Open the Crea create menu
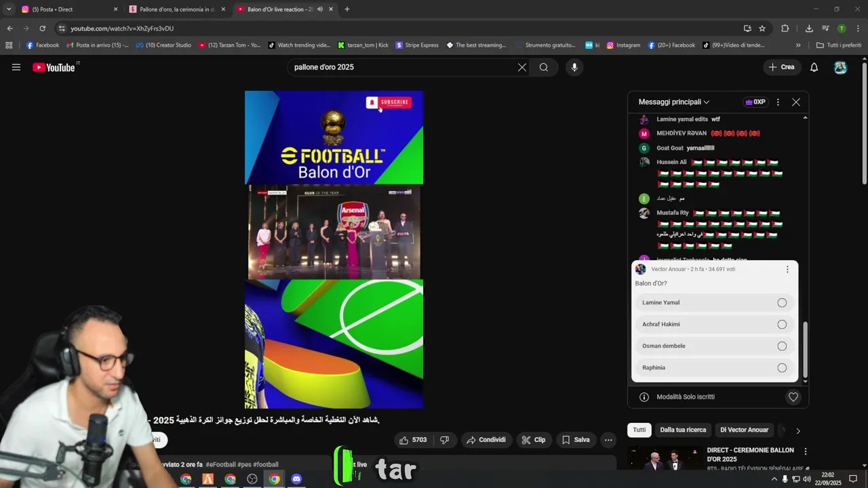Image resolution: width=868 pixels, height=488 pixels. [781, 67]
